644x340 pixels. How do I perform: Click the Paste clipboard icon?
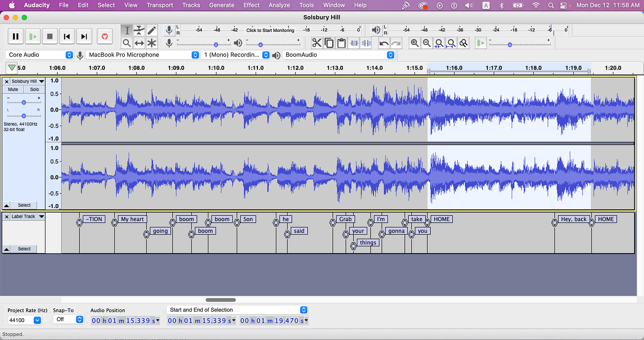(x=341, y=43)
